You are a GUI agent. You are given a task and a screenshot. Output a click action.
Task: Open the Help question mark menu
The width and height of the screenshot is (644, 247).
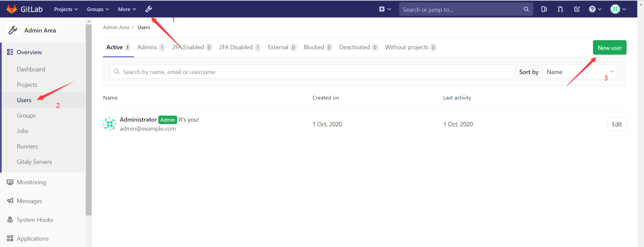click(x=595, y=9)
